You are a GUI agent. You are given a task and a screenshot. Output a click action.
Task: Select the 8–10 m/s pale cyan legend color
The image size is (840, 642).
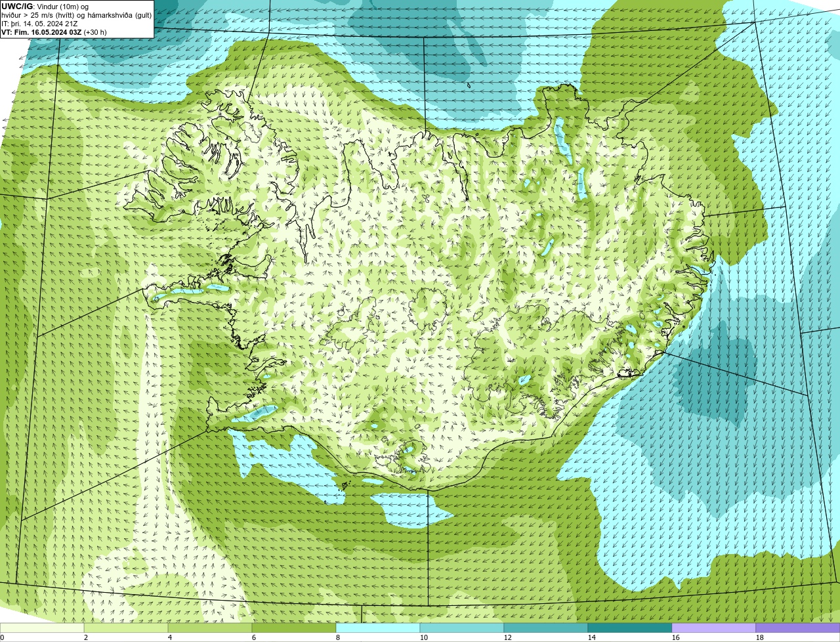[378, 628]
